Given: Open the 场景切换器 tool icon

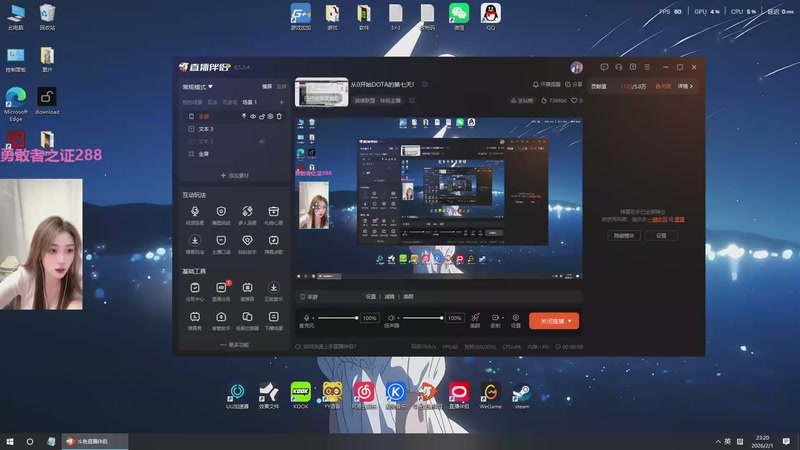Looking at the screenshot, I should tap(247, 317).
